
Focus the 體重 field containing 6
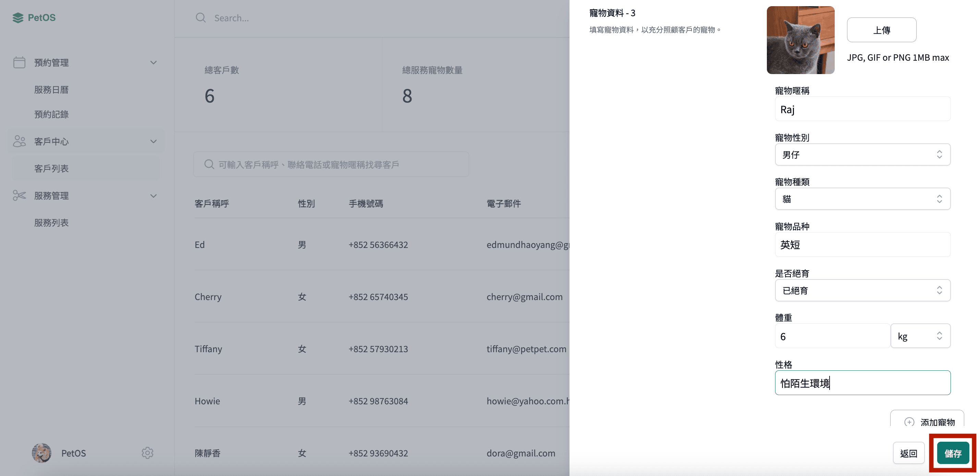pyautogui.click(x=832, y=336)
